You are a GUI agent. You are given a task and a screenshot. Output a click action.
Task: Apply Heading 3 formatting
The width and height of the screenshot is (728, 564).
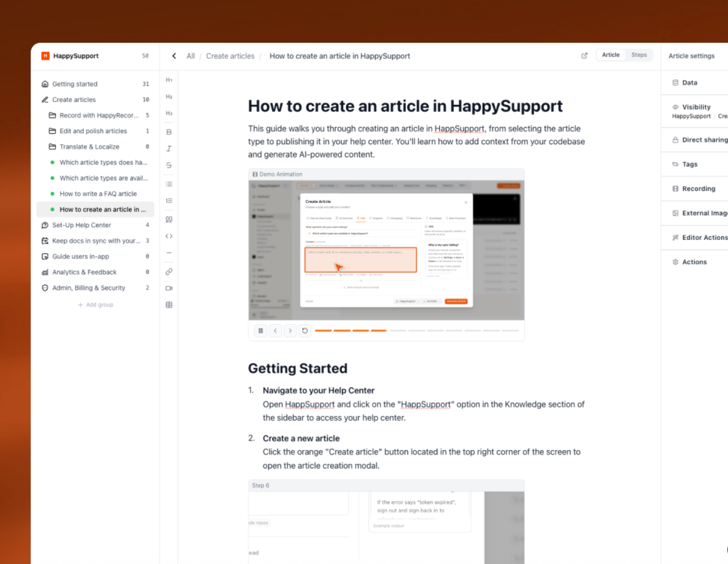tap(169, 113)
